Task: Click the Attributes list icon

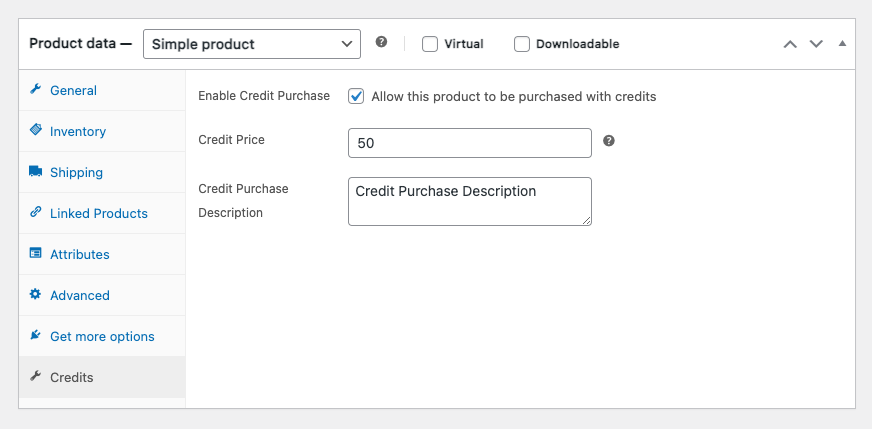Action: (35, 254)
